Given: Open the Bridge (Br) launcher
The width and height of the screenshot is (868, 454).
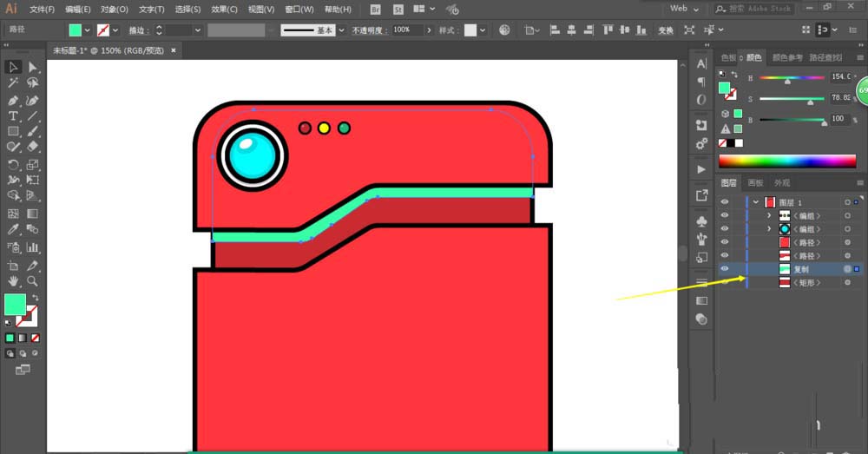Looking at the screenshot, I should click(375, 10).
